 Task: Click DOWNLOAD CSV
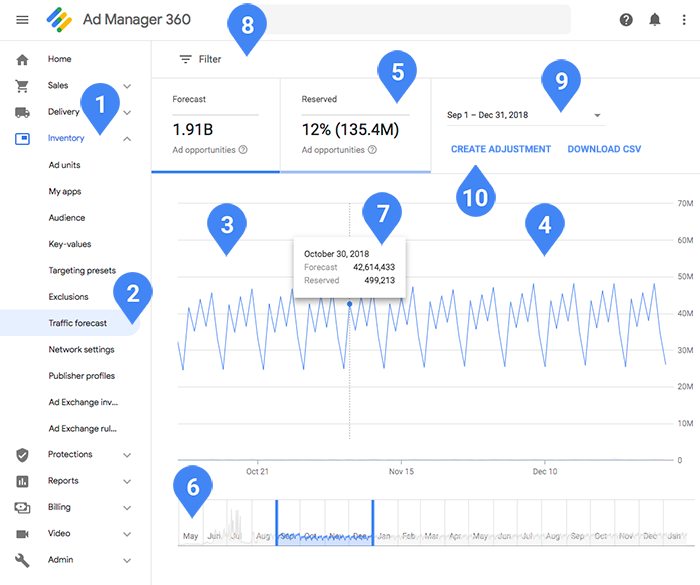(x=604, y=149)
